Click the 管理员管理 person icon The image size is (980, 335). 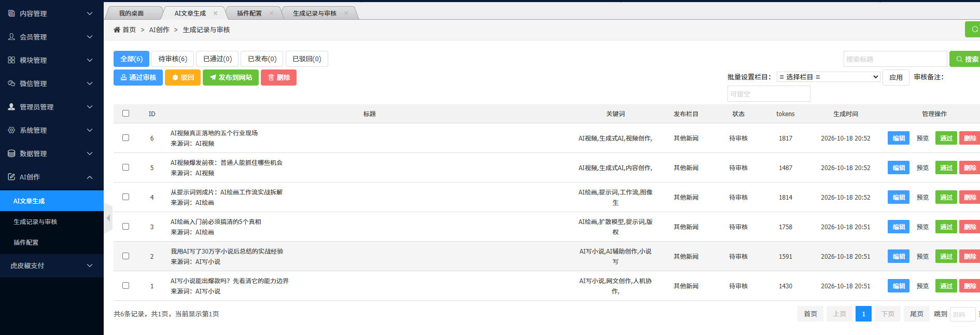coord(11,107)
